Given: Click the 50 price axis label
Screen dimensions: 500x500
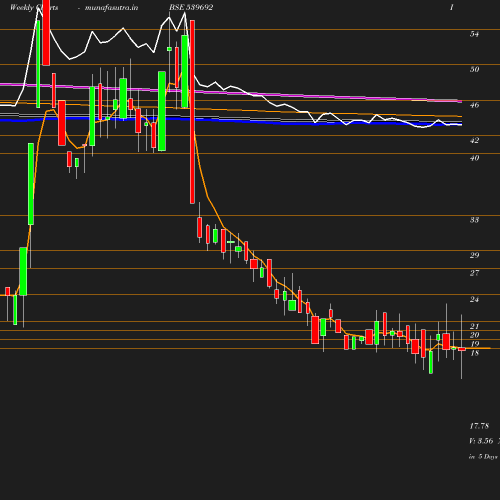Looking at the screenshot, I should 474,69.
